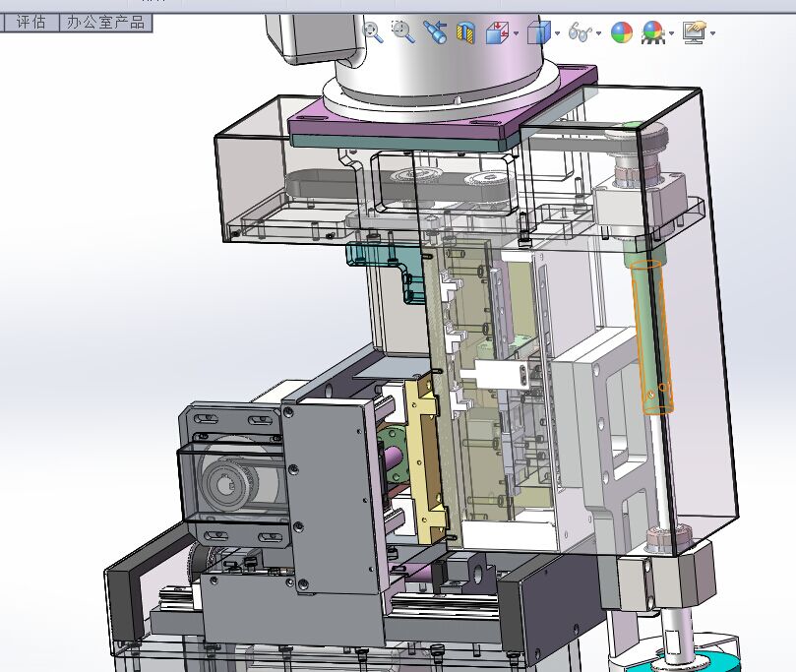Expand the Hide/Show Items dropdown arrow

tap(598, 33)
